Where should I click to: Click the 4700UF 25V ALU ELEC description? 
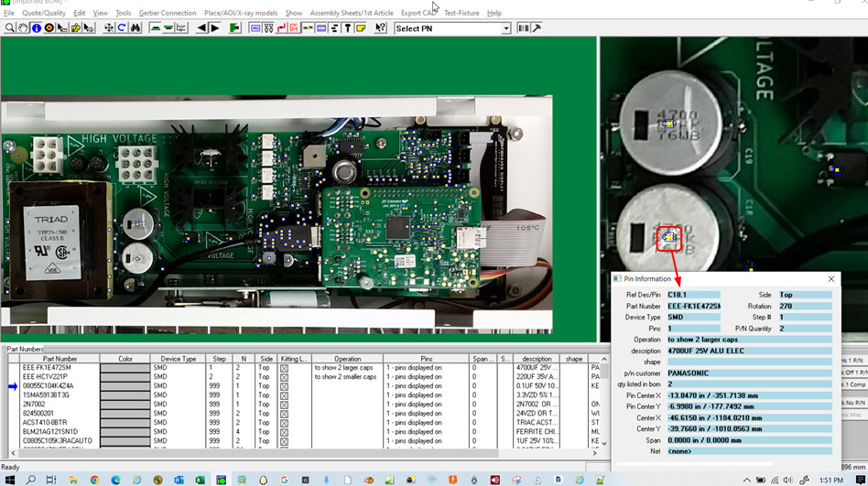pos(749,351)
